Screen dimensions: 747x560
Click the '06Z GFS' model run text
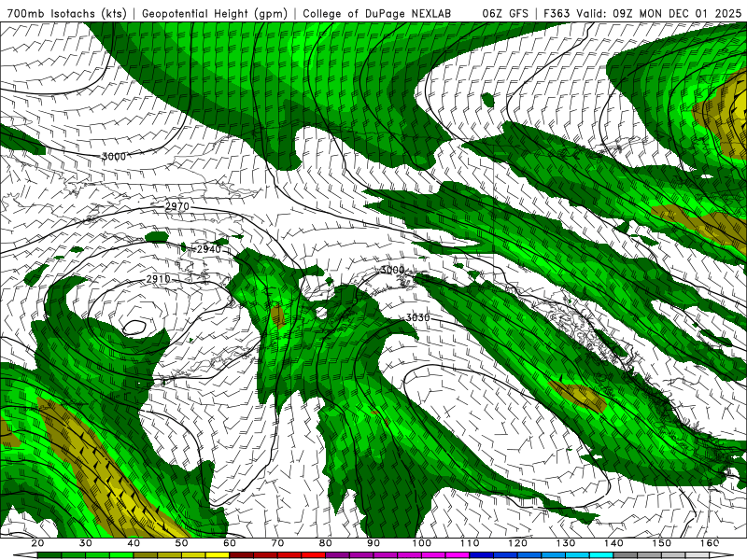pos(505,13)
